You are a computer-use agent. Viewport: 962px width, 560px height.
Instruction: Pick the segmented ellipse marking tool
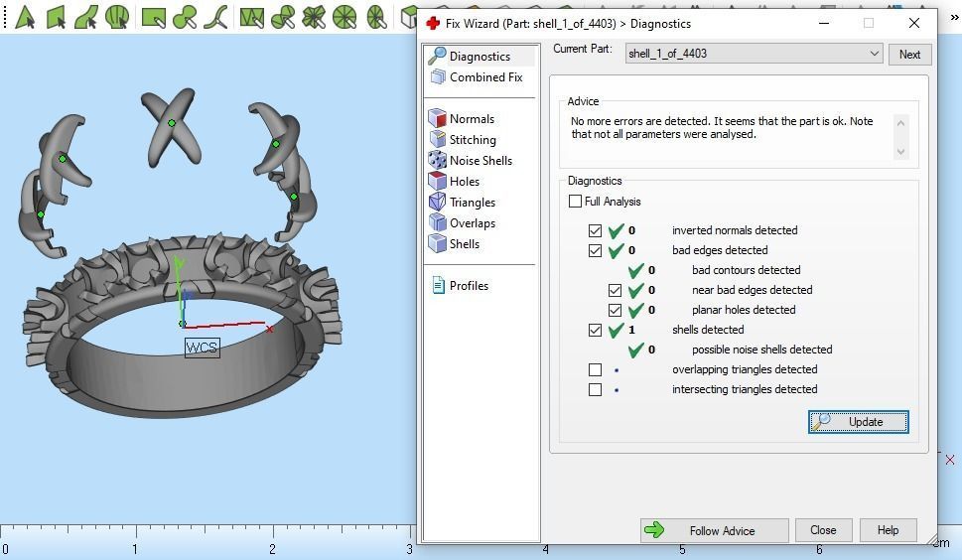tap(376, 17)
